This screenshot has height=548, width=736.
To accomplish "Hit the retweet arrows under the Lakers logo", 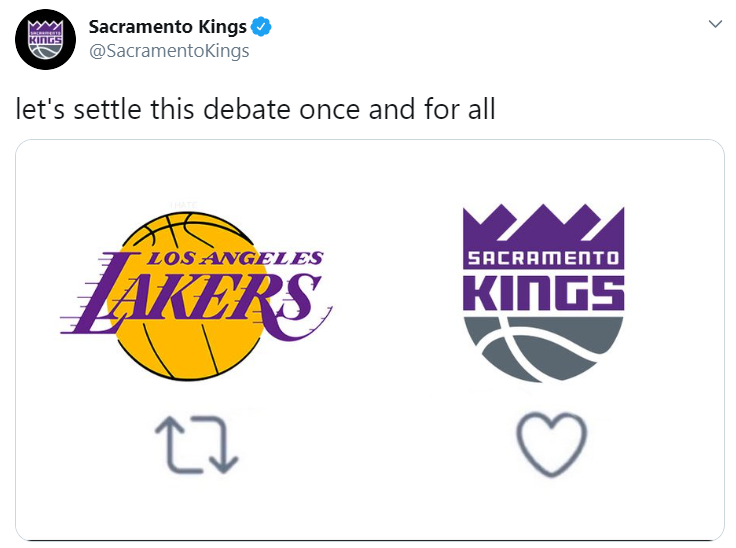I will click(195, 444).
